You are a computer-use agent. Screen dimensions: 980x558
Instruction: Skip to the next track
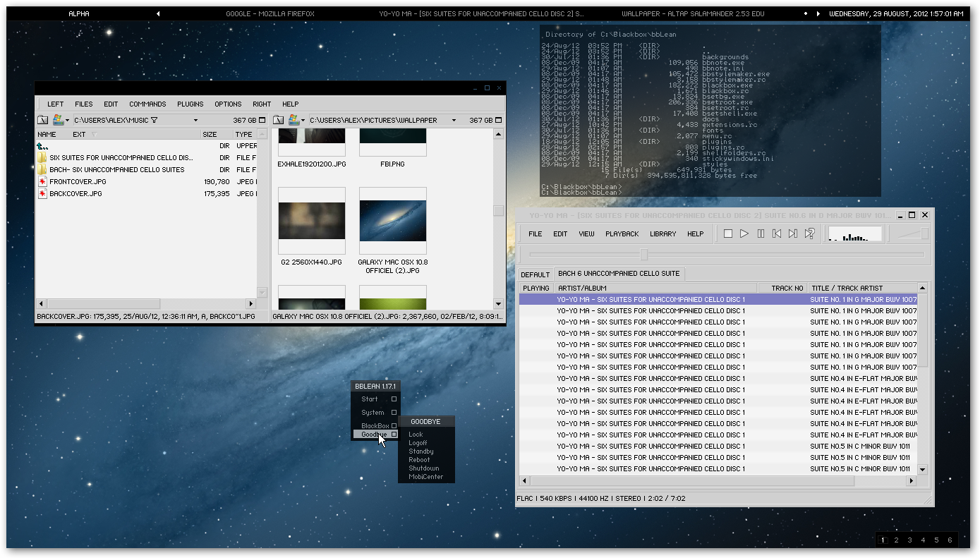[793, 233]
